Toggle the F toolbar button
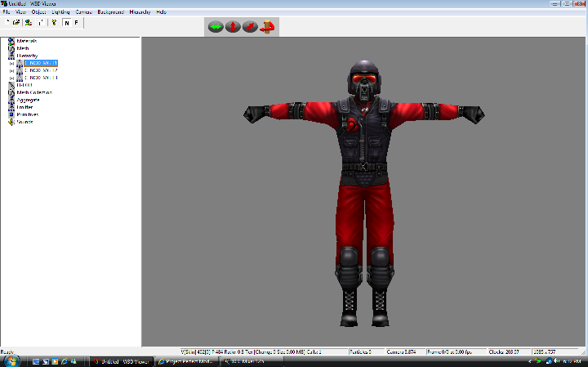588x367 pixels. coord(76,23)
